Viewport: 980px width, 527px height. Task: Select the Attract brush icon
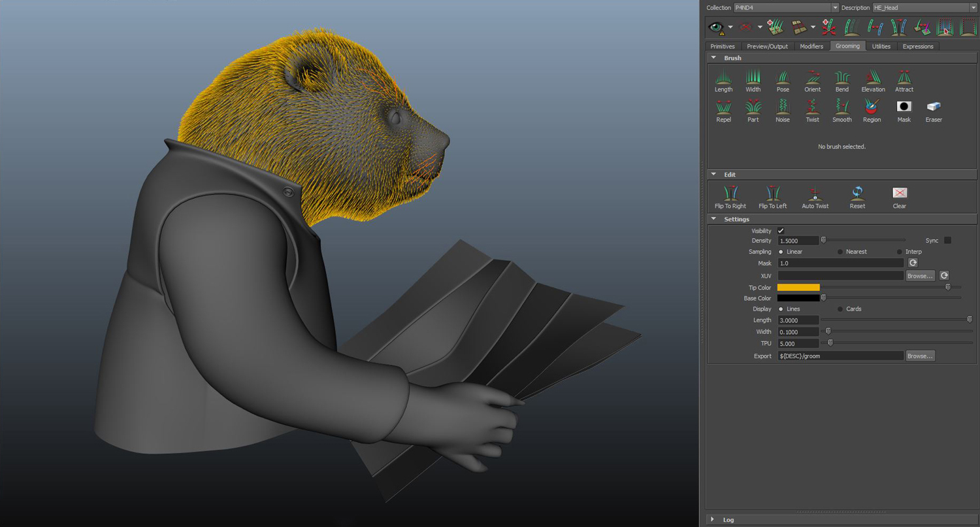tap(904, 78)
